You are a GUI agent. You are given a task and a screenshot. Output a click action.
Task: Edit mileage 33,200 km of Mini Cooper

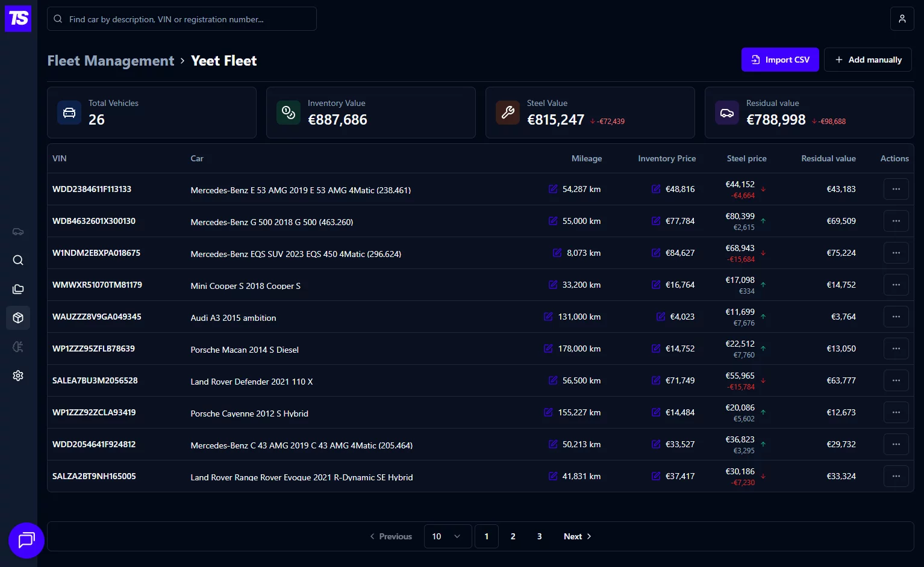click(553, 285)
